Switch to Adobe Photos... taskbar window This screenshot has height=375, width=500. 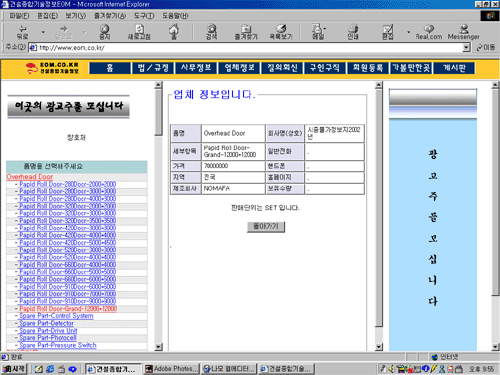point(172,369)
